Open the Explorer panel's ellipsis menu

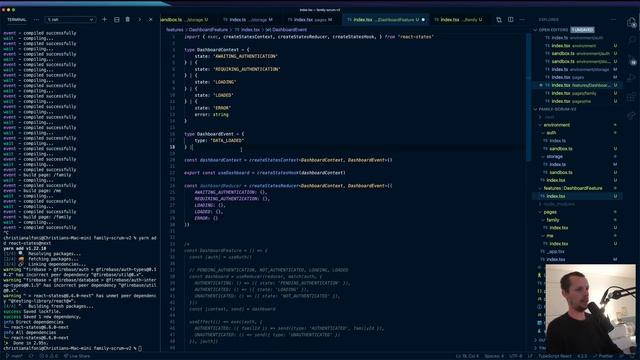tap(613, 20)
